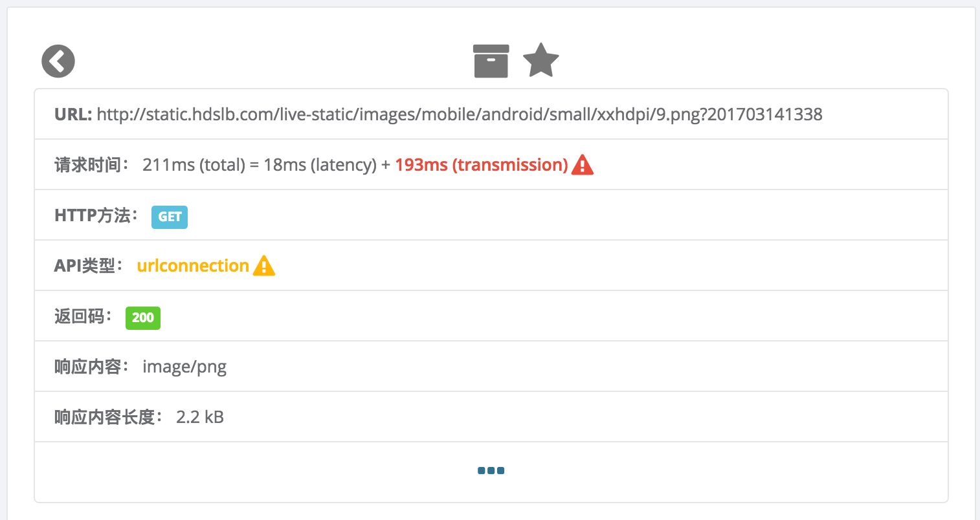Toggle the favorite star icon
The image size is (980, 520).
pos(540,61)
